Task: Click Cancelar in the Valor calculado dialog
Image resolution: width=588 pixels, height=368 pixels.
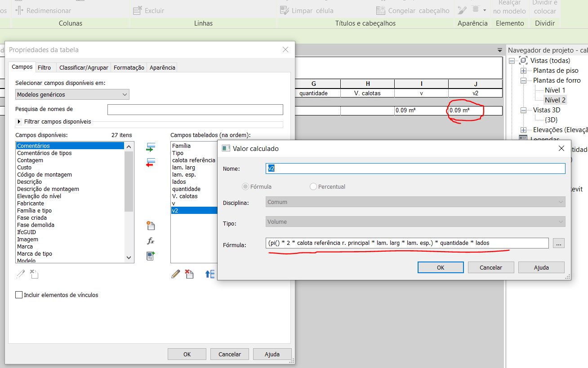Action: [491, 267]
